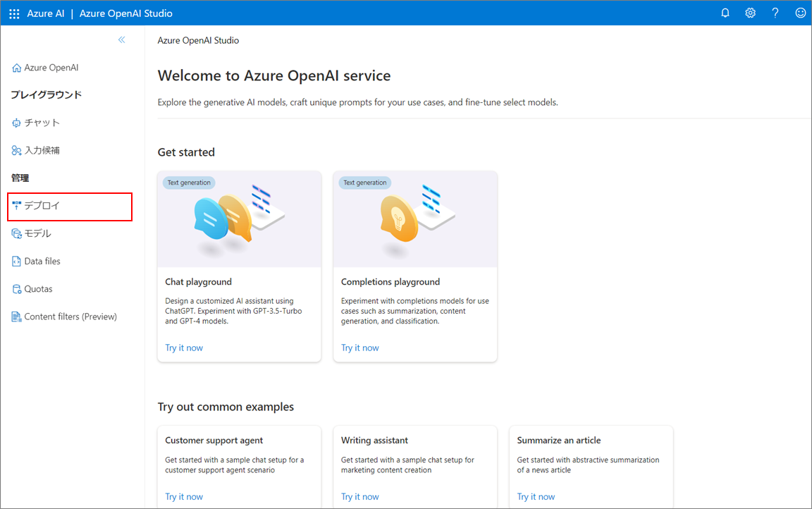Open the モデル page
This screenshot has width=812, height=509.
(31, 233)
